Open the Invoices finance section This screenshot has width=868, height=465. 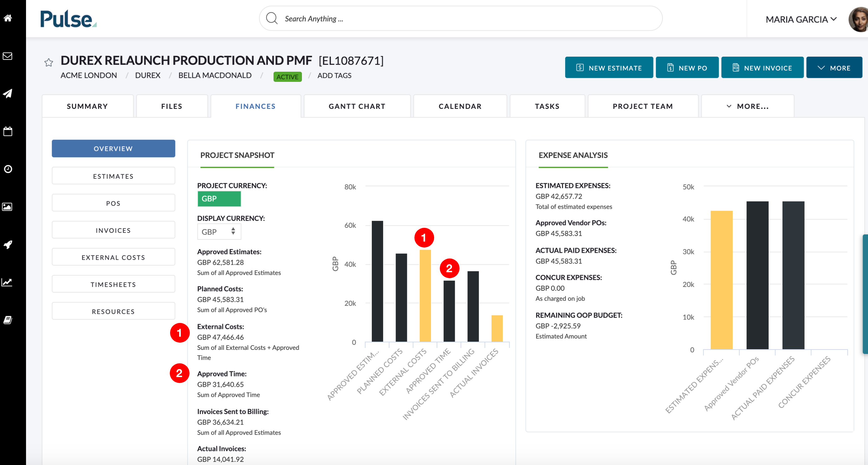pyautogui.click(x=113, y=230)
